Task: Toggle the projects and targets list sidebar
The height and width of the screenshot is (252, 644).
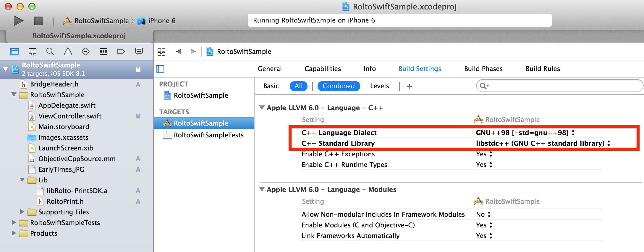Action: (x=160, y=69)
